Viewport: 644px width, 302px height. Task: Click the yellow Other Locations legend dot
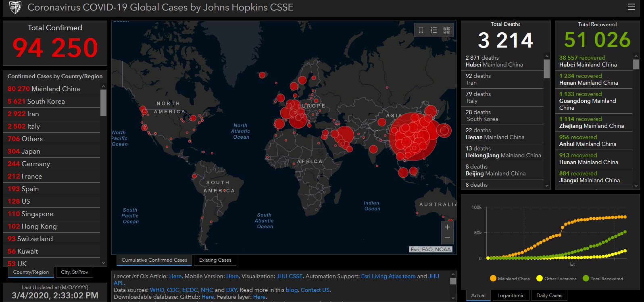(x=540, y=278)
